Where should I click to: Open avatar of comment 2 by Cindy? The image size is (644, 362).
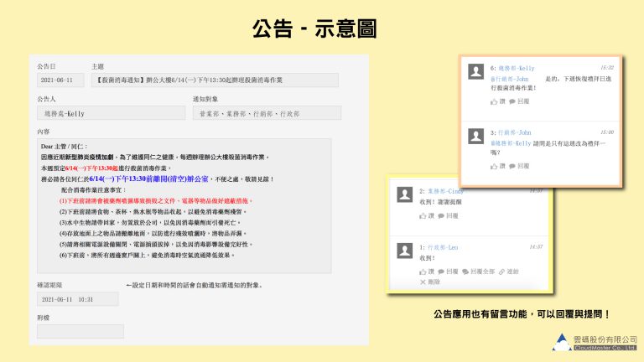[x=404, y=194]
